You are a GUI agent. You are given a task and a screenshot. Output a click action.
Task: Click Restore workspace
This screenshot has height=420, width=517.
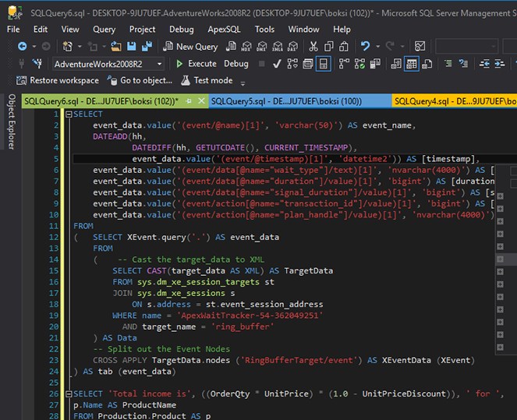[x=58, y=80]
